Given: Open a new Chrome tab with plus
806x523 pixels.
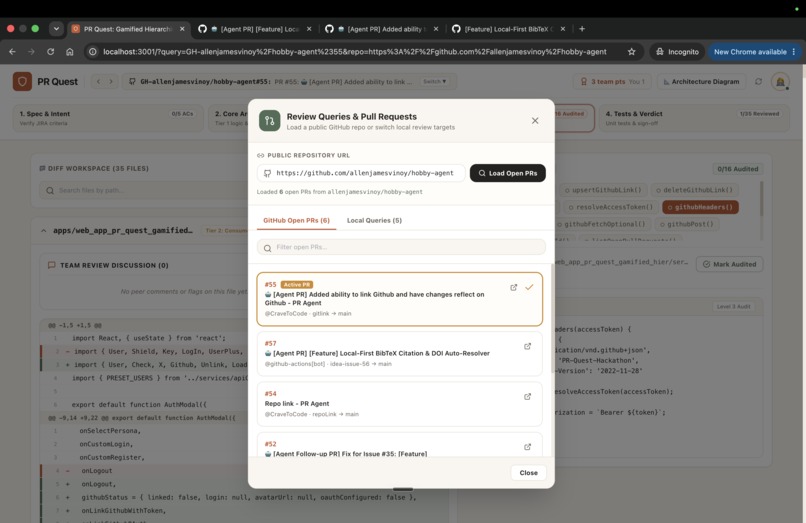Looking at the screenshot, I should point(582,29).
